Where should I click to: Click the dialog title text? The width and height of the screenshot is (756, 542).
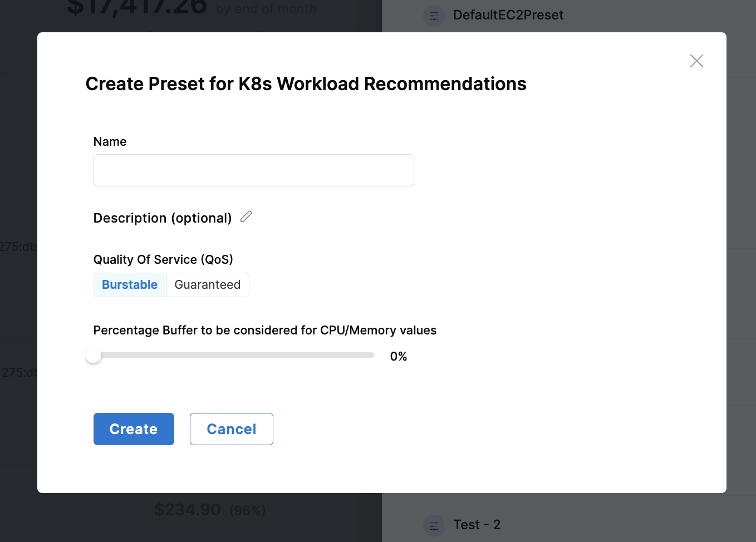click(306, 84)
